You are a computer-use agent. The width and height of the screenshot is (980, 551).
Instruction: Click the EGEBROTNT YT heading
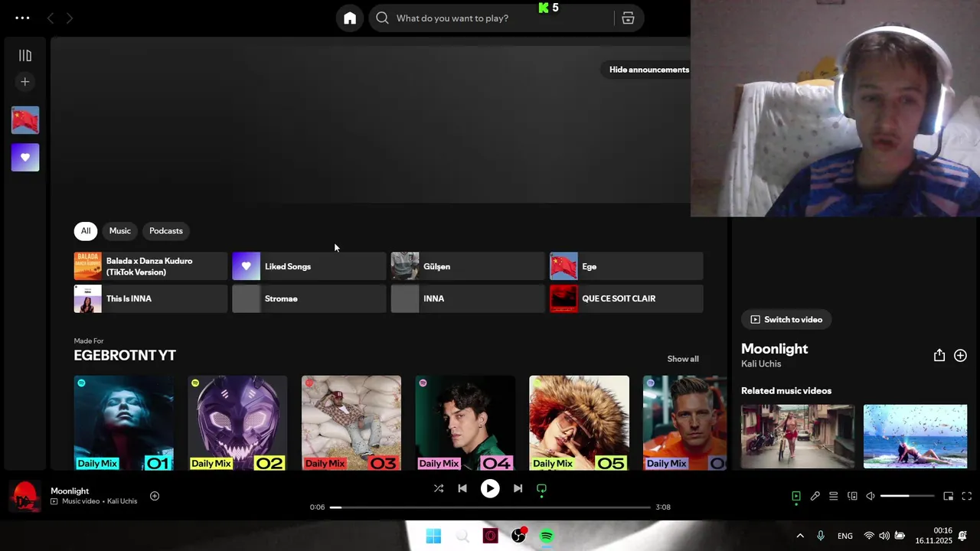click(125, 355)
